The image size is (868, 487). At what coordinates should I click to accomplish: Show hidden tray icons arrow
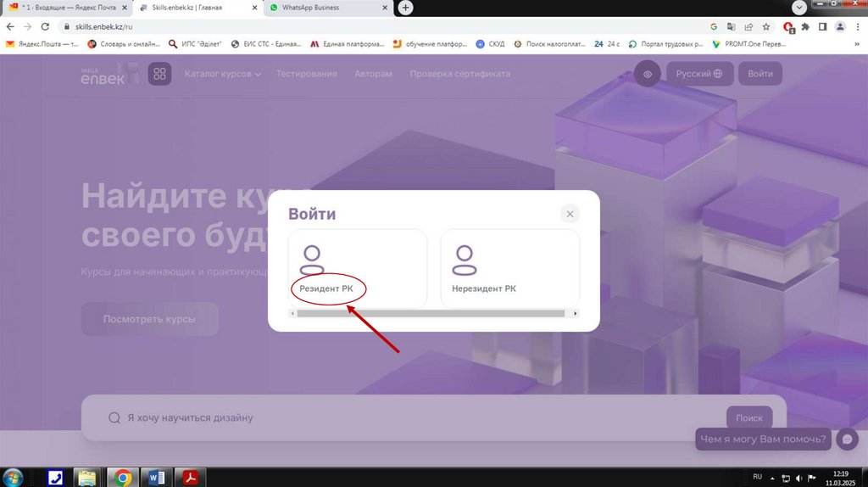(772, 479)
